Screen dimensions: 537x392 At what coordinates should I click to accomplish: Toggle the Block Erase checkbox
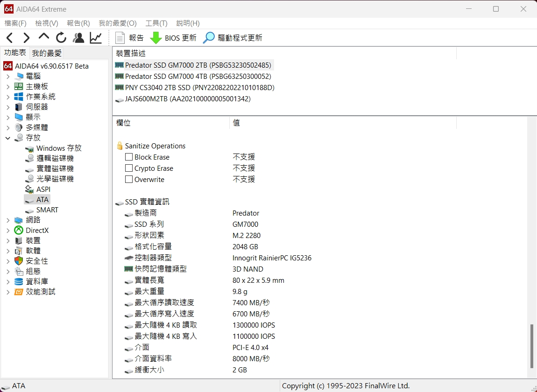(129, 157)
